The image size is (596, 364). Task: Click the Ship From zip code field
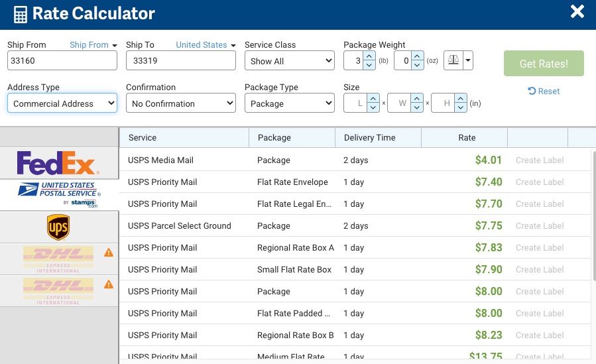coord(62,61)
